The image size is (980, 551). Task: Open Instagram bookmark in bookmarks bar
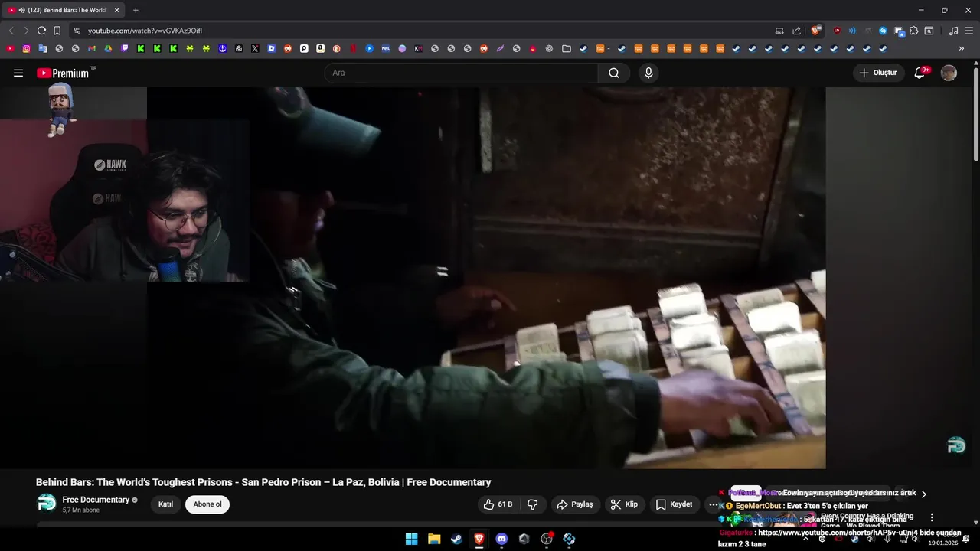pyautogui.click(x=26, y=48)
